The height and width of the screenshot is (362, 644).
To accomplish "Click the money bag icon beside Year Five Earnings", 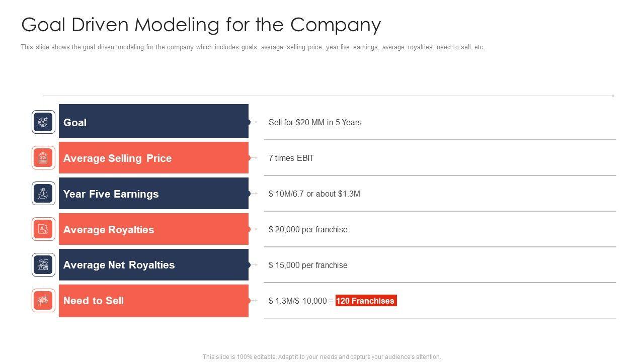I will pos(44,194).
